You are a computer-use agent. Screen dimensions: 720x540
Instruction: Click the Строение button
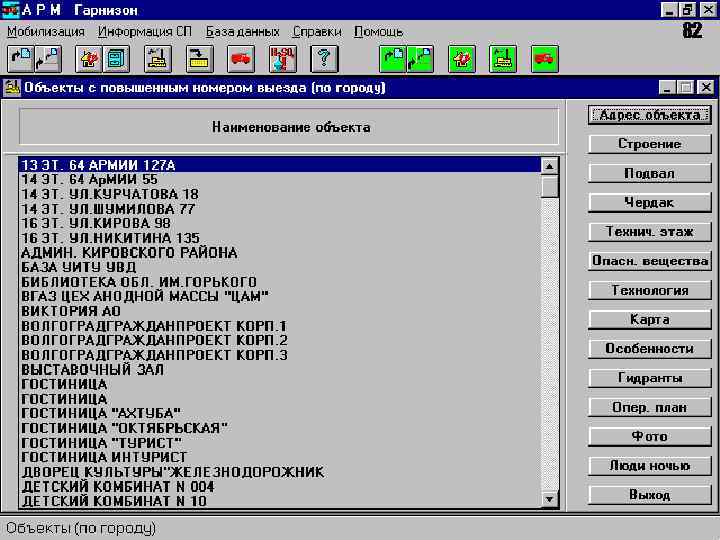pyautogui.click(x=650, y=144)
